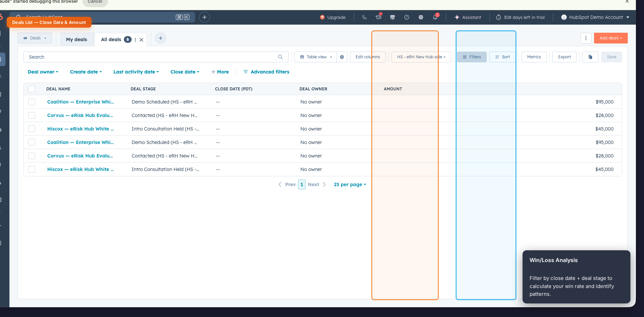Add a new view tab
Image resolution: width=644 pixels, height=317 pixels.
pyautogui.click(x=161, y=38)
